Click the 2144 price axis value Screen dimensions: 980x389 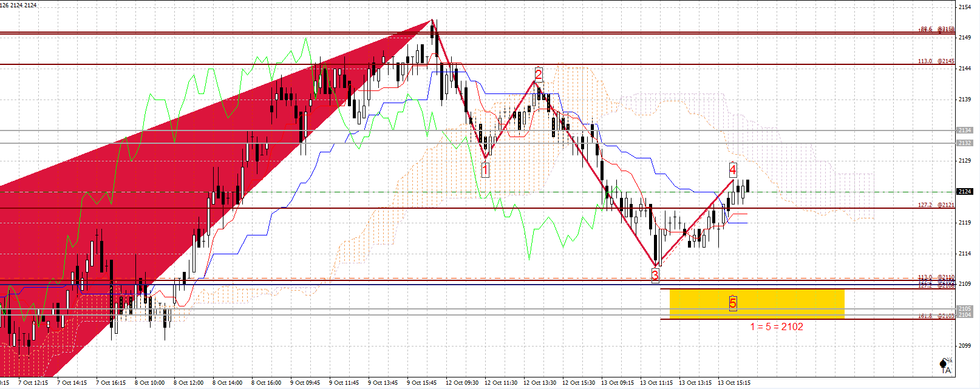(965, 69)
